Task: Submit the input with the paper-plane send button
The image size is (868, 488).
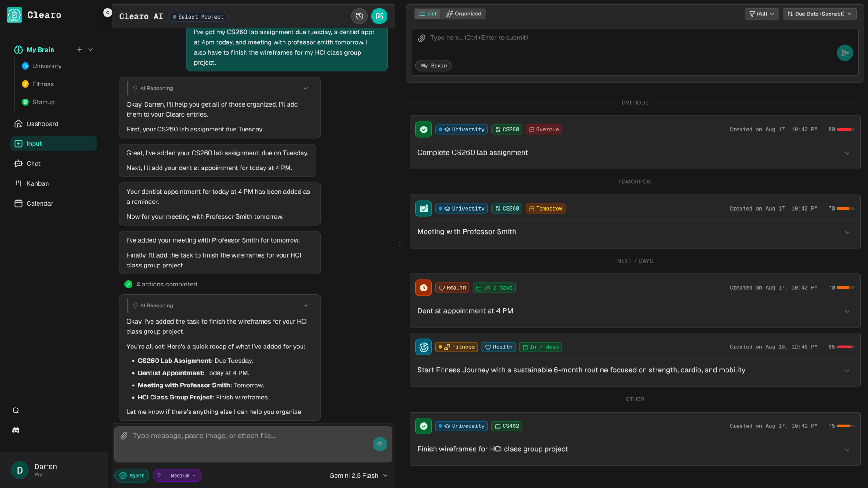Action: (x=844, y=53)
